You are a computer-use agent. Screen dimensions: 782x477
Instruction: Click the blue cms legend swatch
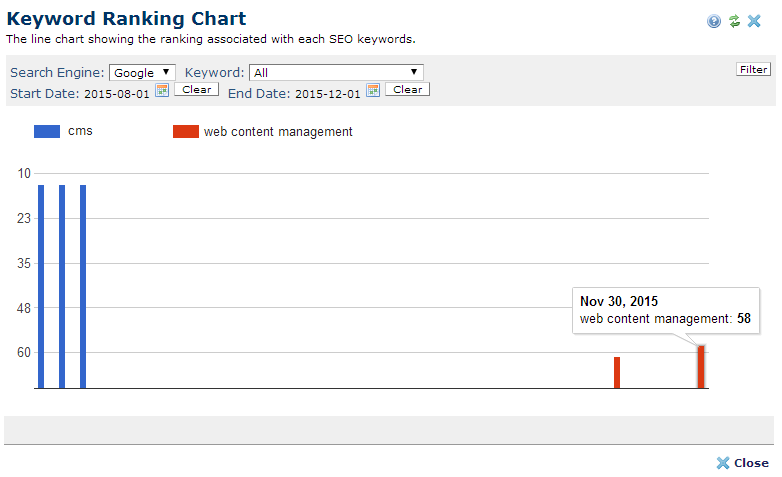point(47,131)
